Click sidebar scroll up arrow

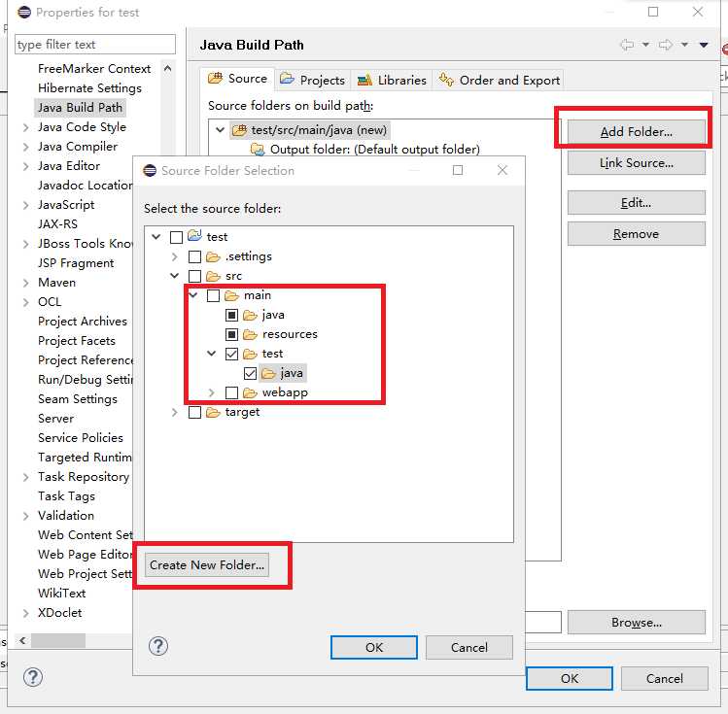pos(168,69)
